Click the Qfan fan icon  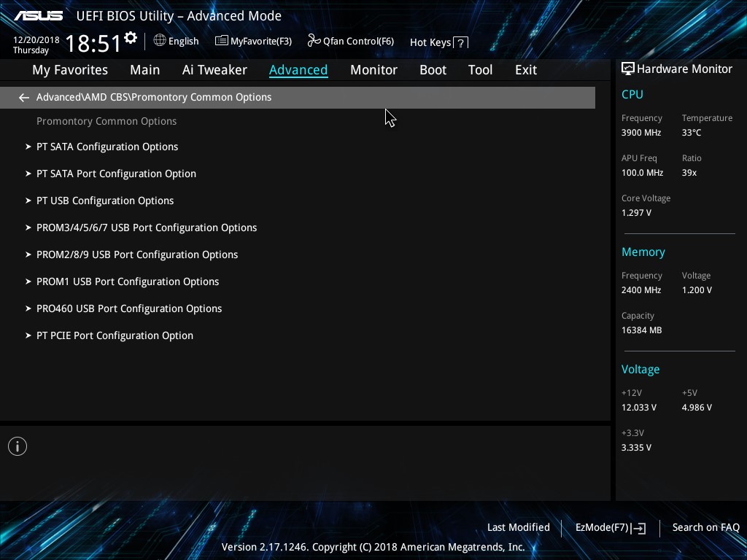pos(314,41)
